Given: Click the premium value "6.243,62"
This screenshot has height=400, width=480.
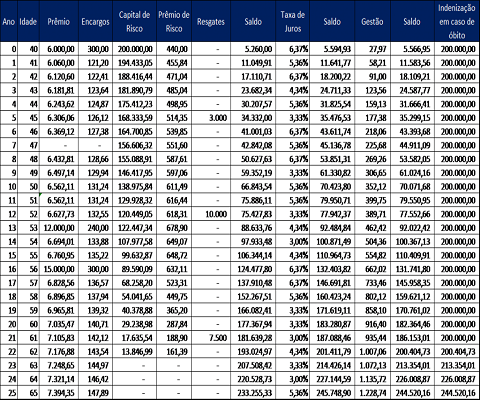Looking at the screenshot, I should click(x=61, y=104).
